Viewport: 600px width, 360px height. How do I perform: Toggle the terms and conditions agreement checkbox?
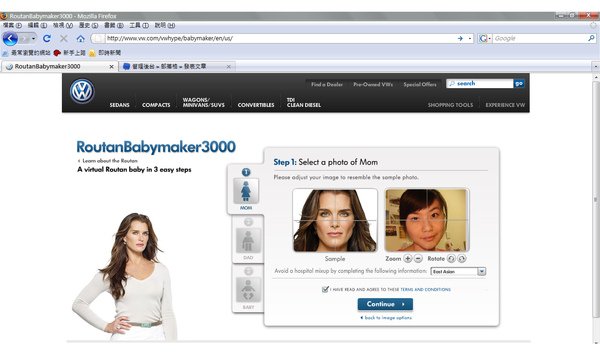tap(325, 289)
